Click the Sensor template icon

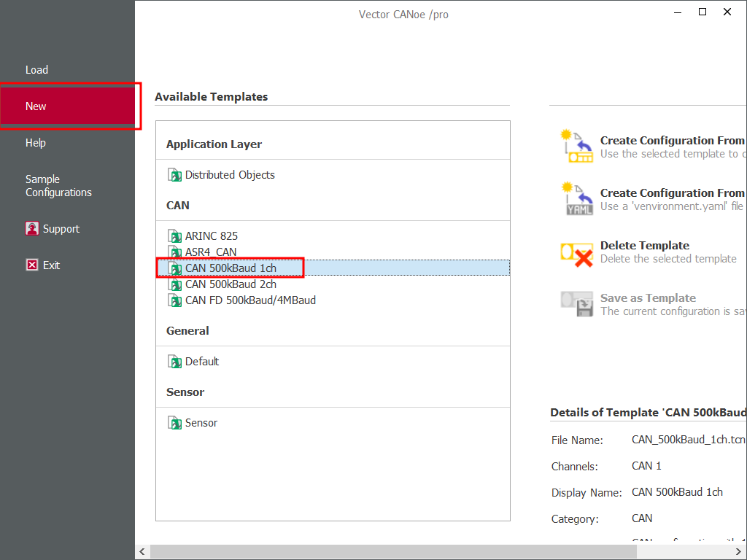175,423
